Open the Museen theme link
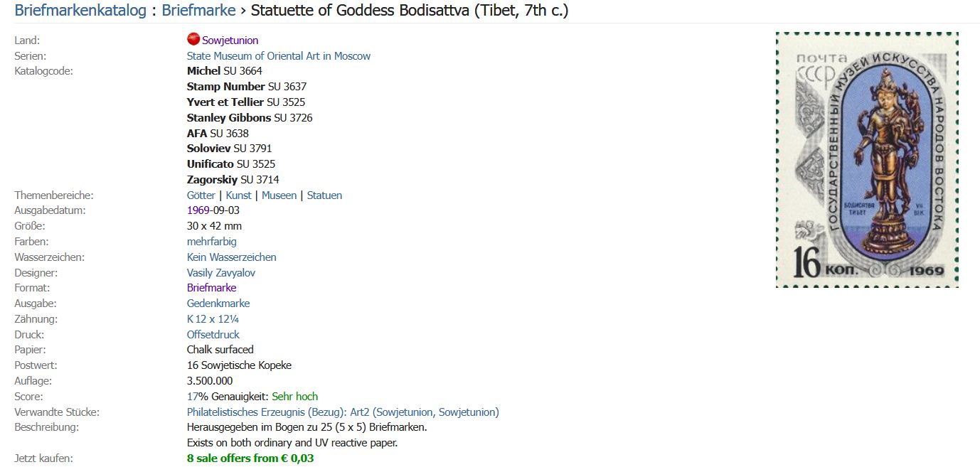 tap(279, 195)
